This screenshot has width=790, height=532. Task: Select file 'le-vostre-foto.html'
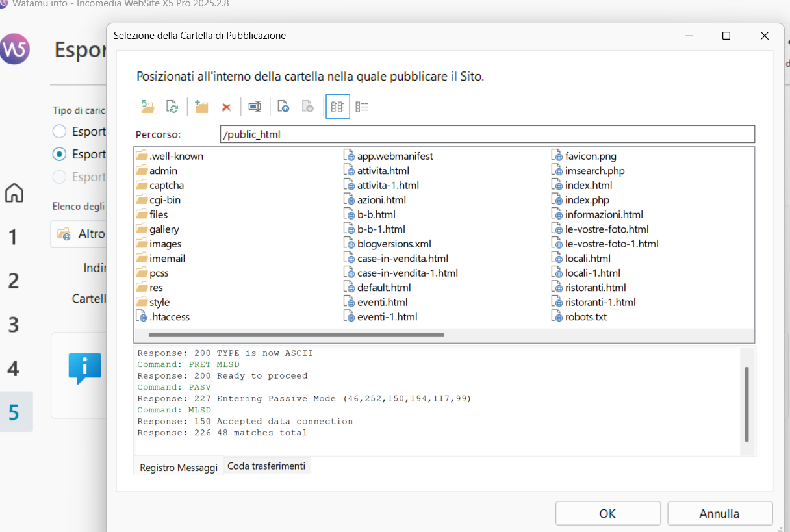[x=607, y=229]
